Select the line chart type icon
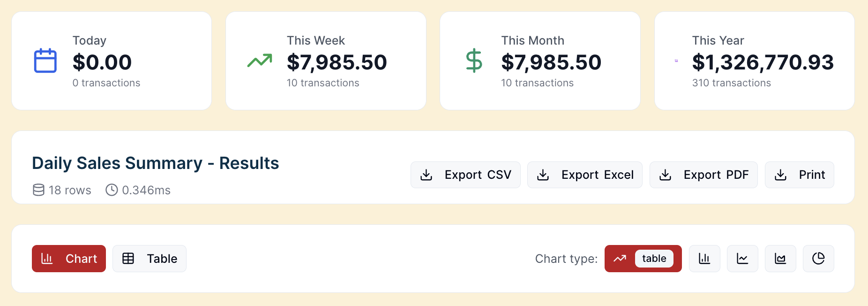Image resolution: width=868 pixels, height=306 pixels. click(x=742, y=259)
